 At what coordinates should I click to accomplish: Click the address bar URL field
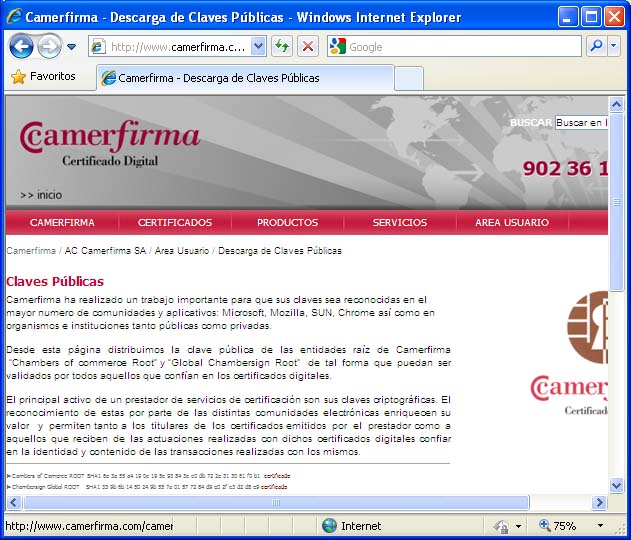coord(177,47)
